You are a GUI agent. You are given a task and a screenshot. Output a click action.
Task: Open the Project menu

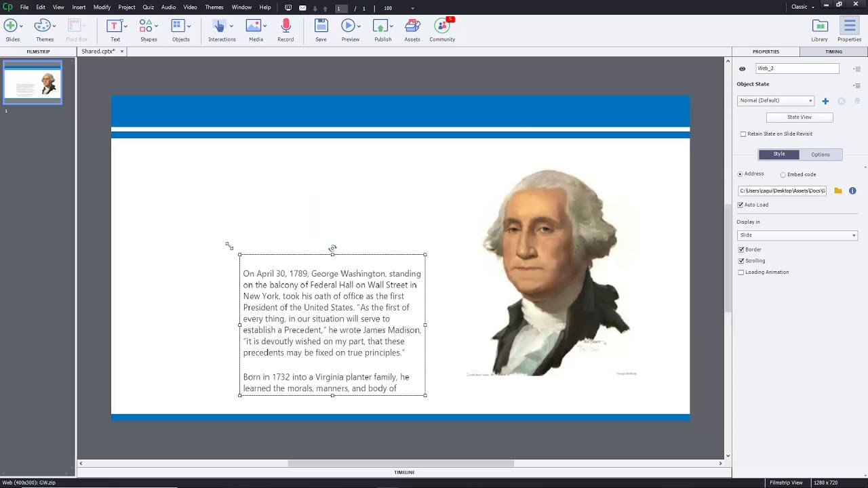click(127, 7)
